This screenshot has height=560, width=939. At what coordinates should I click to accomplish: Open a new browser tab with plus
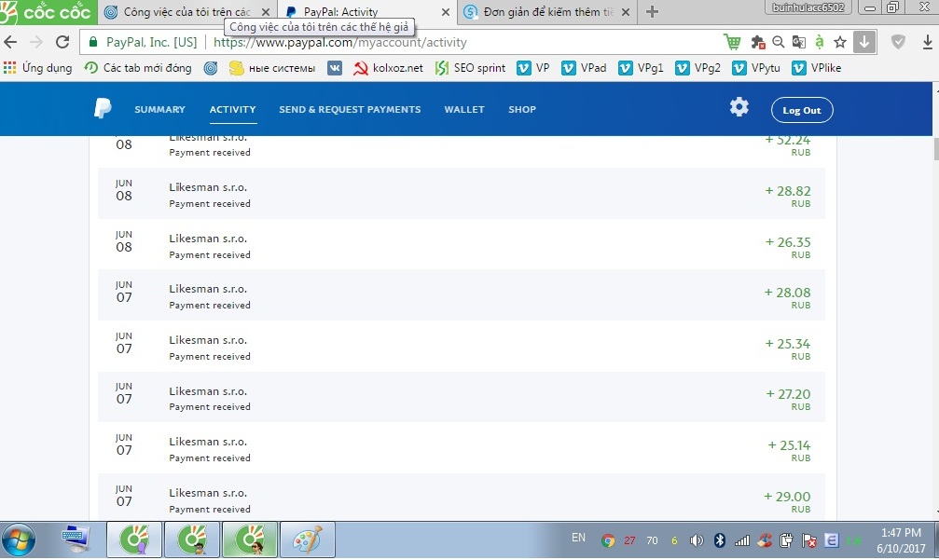(652, 12)
